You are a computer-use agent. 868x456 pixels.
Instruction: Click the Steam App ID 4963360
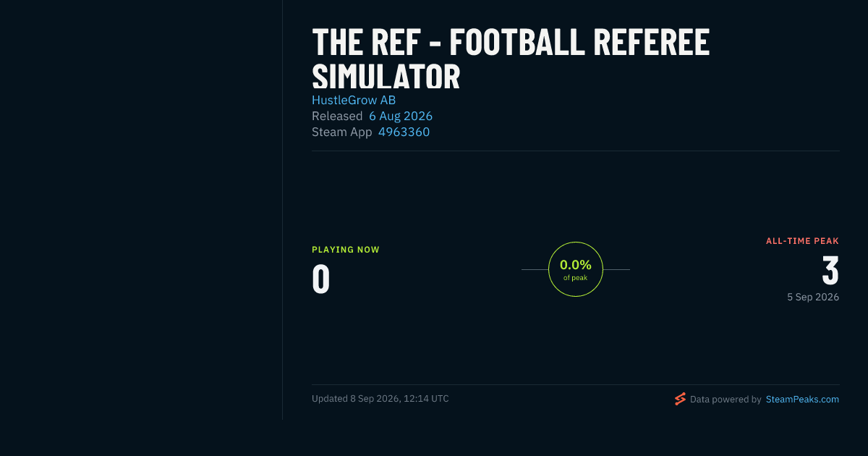pyautogui.click(x=404, y=132)
